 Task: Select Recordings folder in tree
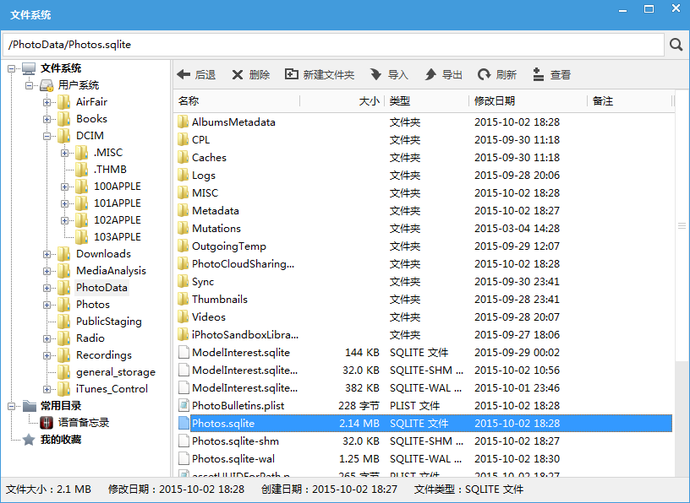tap(104, 355)
